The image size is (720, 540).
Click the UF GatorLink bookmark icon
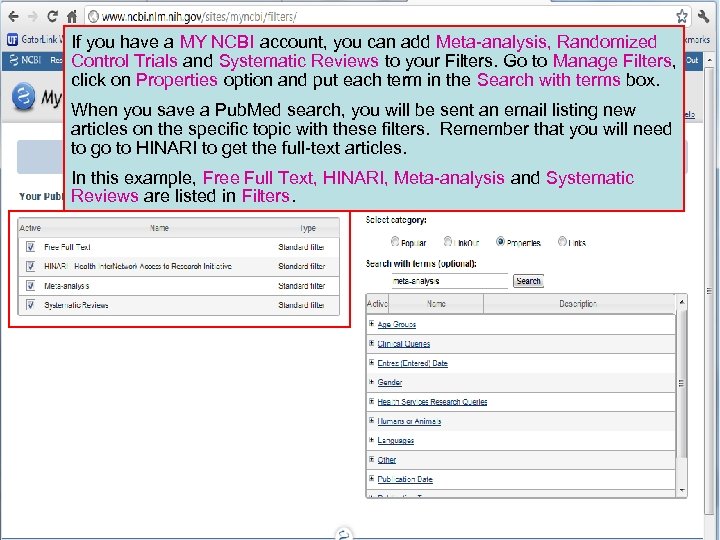click(12, 40)
